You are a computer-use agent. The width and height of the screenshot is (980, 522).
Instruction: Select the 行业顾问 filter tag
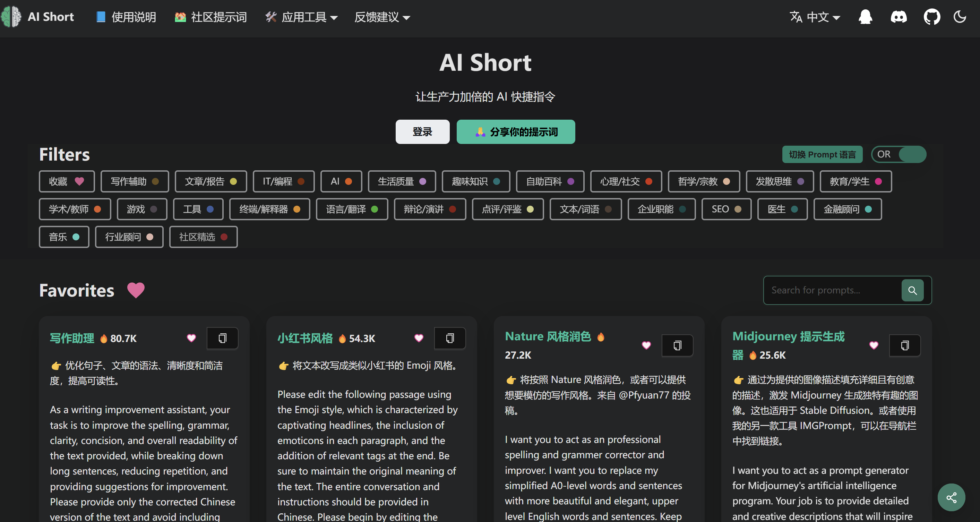click(129, 237)
